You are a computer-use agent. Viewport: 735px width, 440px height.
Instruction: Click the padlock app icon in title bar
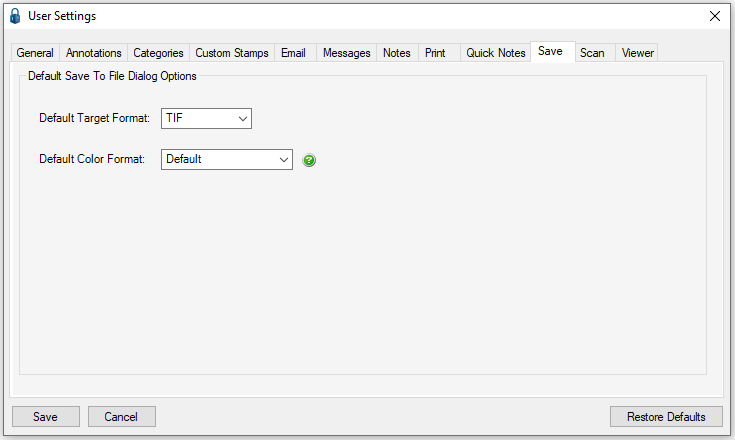[15, 16]
